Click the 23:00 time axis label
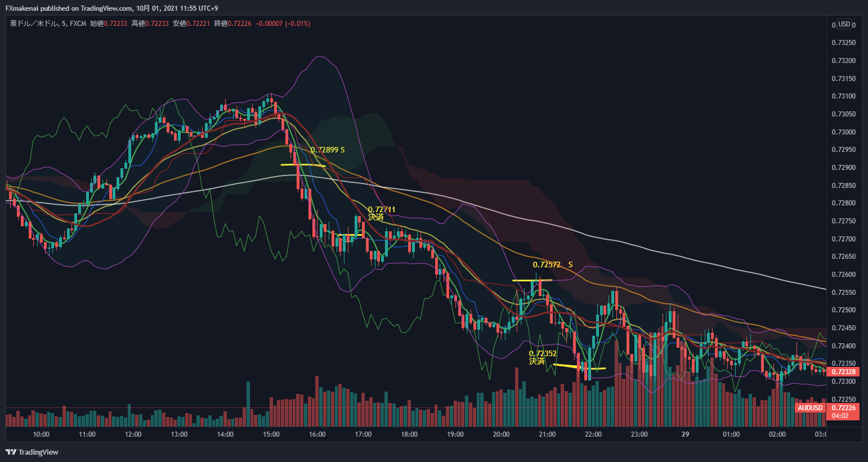Image resolution: width=868 pixels, height=462 pixels. click(x=639, y=434)
